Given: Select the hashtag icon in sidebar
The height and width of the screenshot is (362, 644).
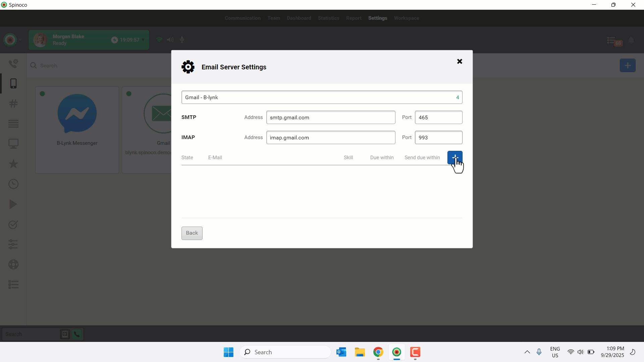Looking at the screenshot, I should pos(13,104).
